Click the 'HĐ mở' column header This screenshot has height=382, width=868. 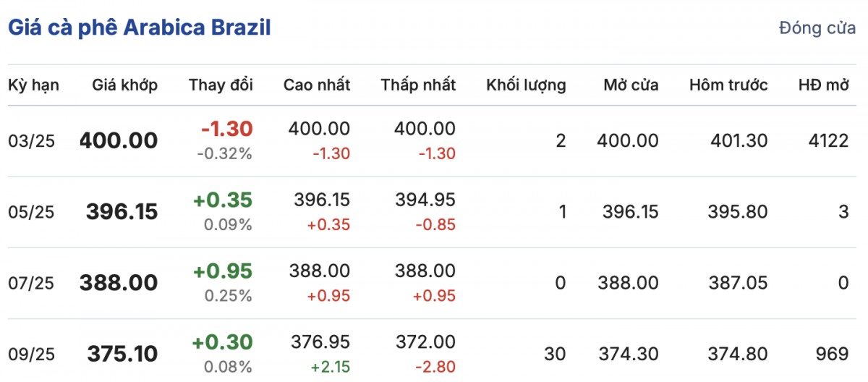tap(823, 85)
